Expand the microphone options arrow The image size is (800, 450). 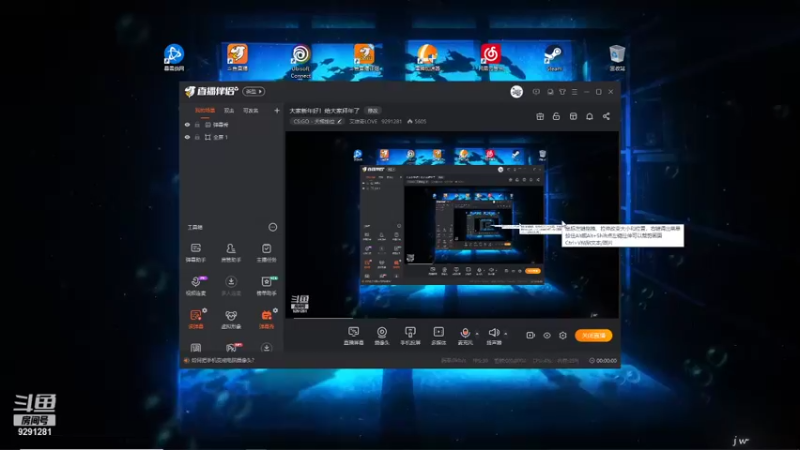pos(477,334)
